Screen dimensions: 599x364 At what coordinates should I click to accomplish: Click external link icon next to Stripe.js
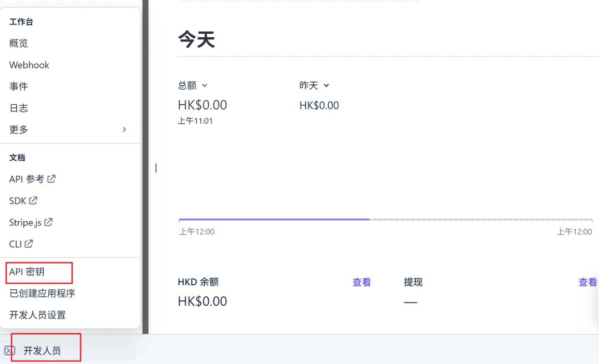[49, 222]
